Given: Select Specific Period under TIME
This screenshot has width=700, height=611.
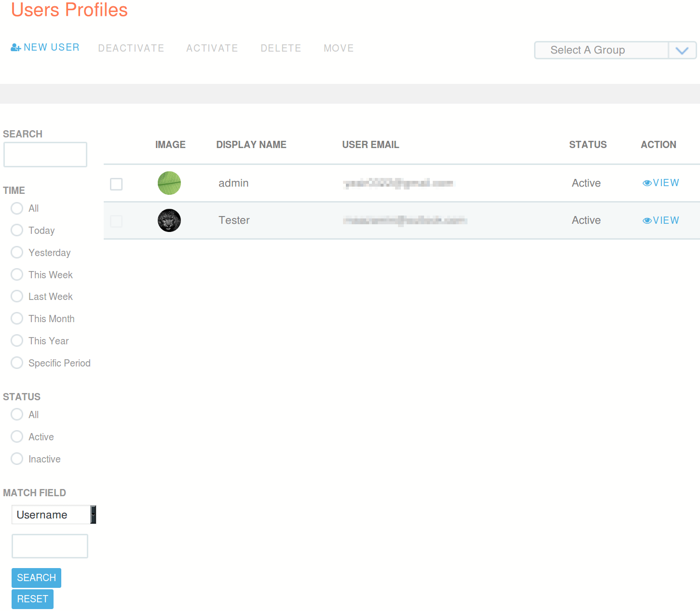Looking at the screenshot, I should click(16, 363).
